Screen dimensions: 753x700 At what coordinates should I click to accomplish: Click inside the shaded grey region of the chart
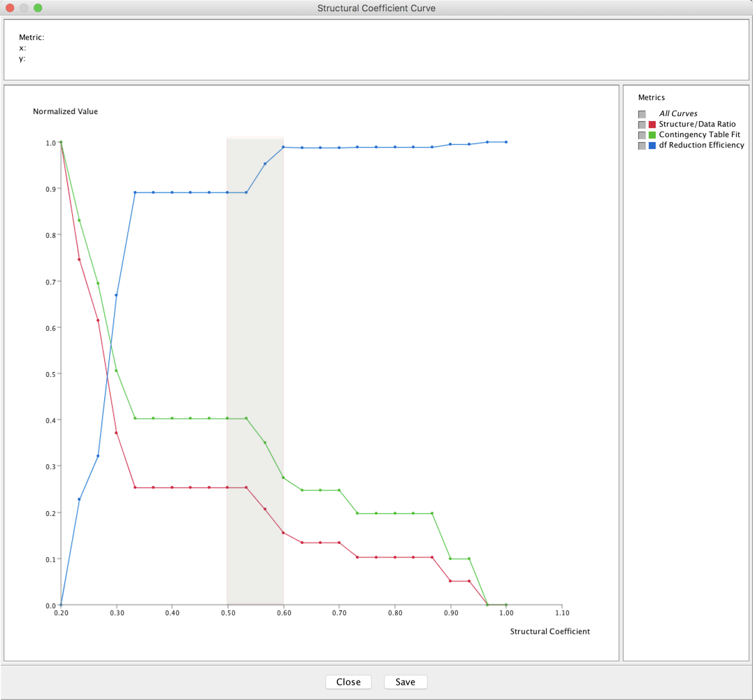tap(254, 315)
